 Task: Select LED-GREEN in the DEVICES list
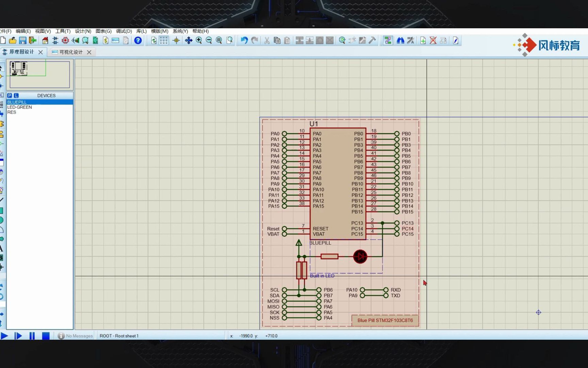coord(20,107)
